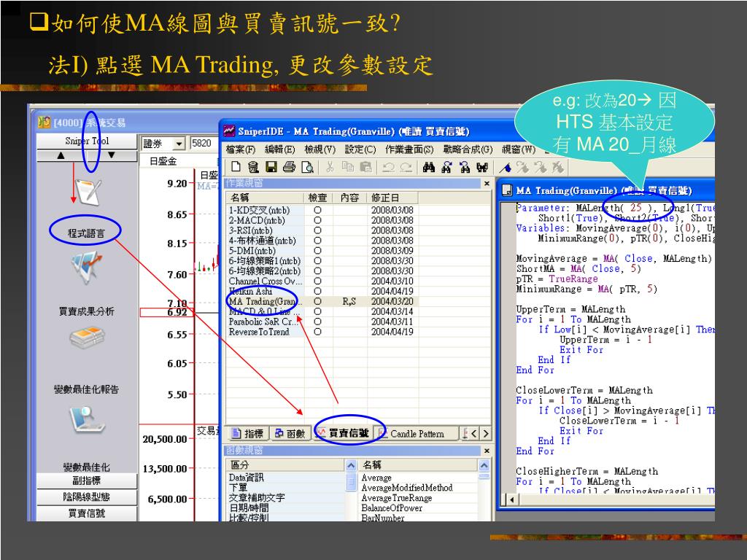
Task: Open Print Preview from the toolbar
Action: (307, 167)
